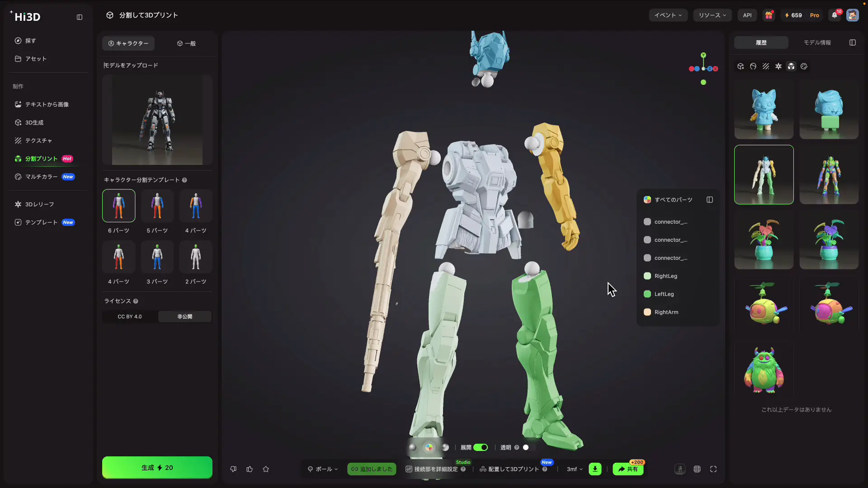The height and width of the screenshot is (488, 868).
Task: Download model with green download button
Action: [595, 469]
